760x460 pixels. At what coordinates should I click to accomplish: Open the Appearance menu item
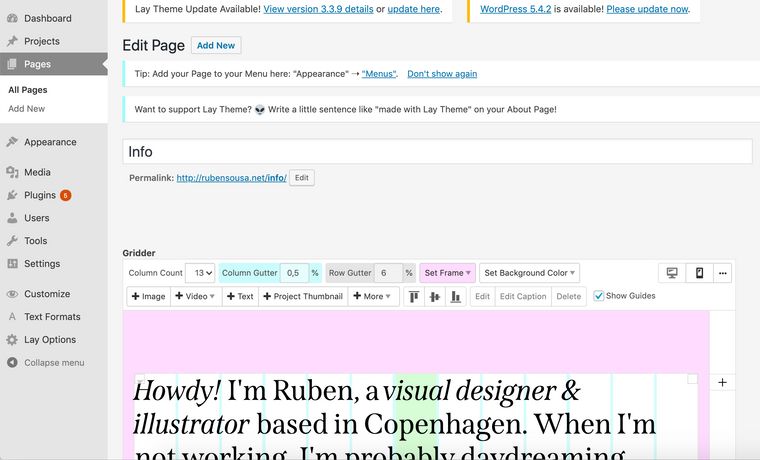coord(50,142)
